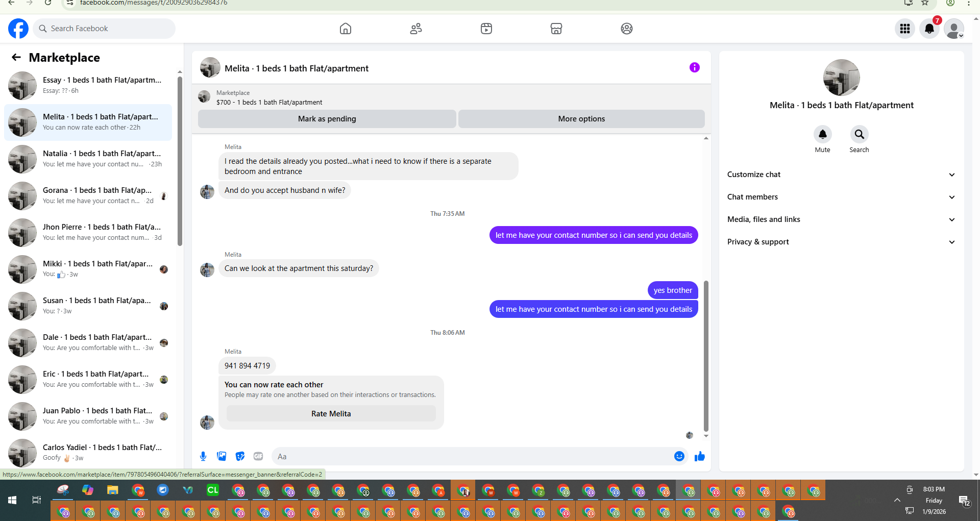Attach a photo file icon
Image resolution: width=980 pixels, height=521 pixels.
[x=222, y=456]
